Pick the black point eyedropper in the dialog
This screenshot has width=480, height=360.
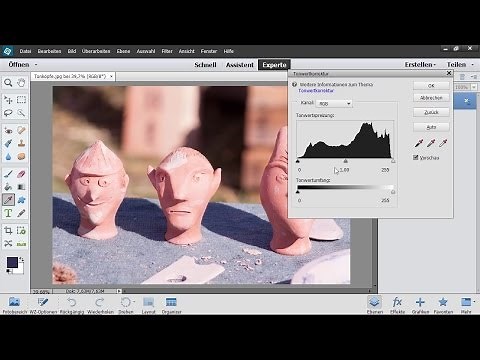[x=419, y=143]
